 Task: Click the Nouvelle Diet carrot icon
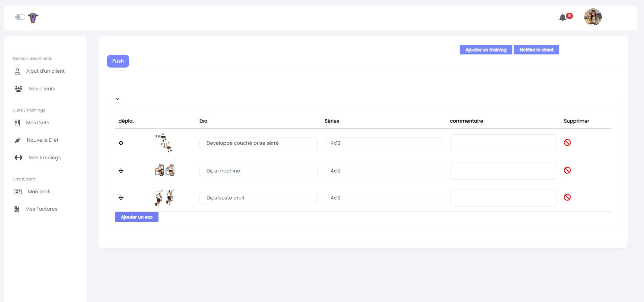pyautogui.click(x=18, y=140)
